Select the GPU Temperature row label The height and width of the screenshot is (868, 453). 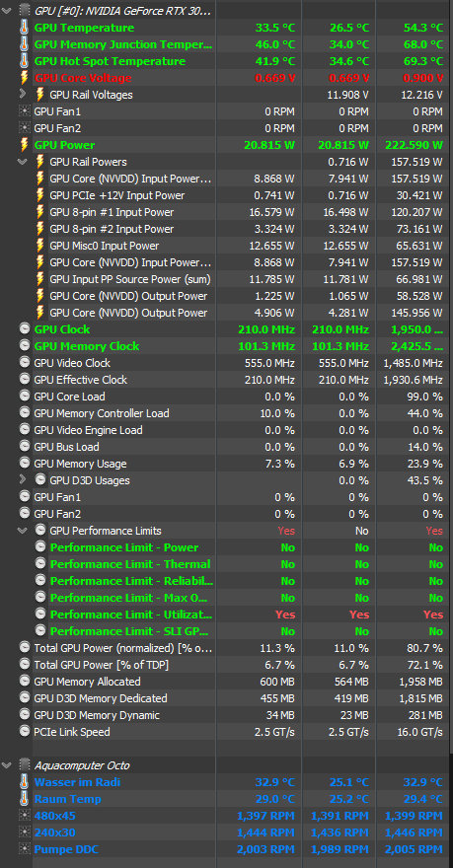pyautogui.click(x=84, y=28)
